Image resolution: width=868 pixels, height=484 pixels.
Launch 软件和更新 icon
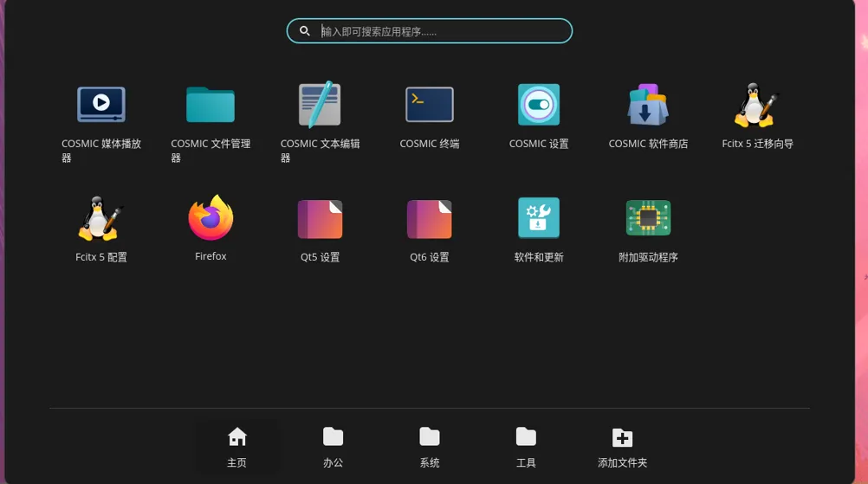(x=539, y=218)
